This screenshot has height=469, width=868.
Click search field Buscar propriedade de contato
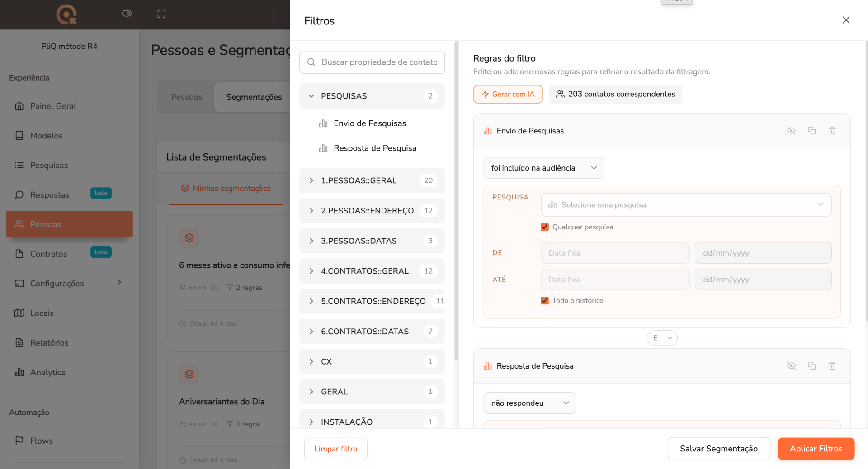point(372,62)
